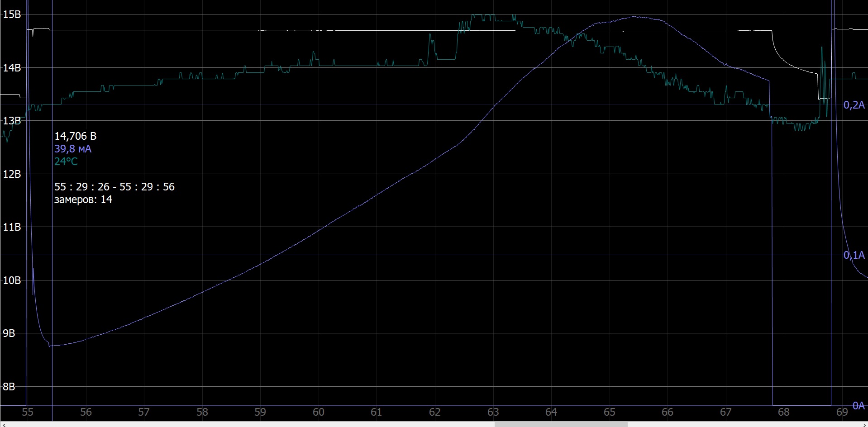Image resolution: width=868 pixels, height=427 pixels.
Task: Click the 56 hour mark on time axis
Action: pos(86,412)
